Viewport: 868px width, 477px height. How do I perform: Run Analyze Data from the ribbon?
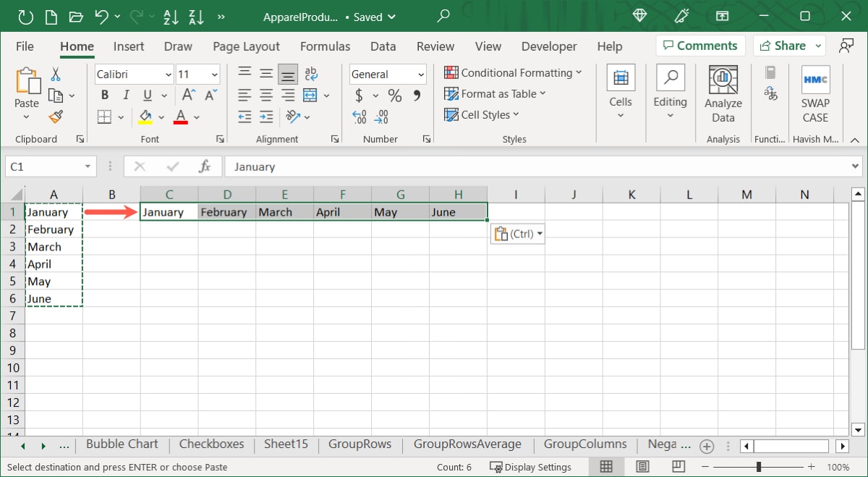[723, 93]
